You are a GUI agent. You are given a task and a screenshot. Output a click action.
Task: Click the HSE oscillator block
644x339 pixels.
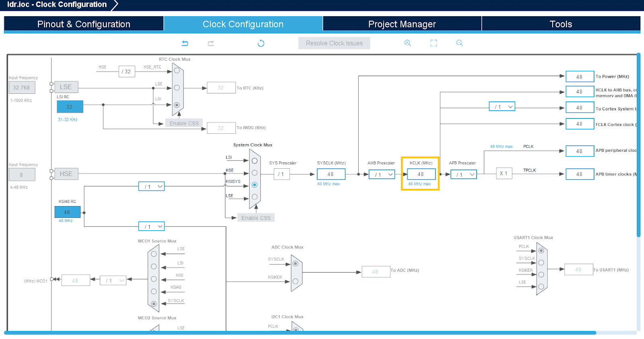pos(66,174)
